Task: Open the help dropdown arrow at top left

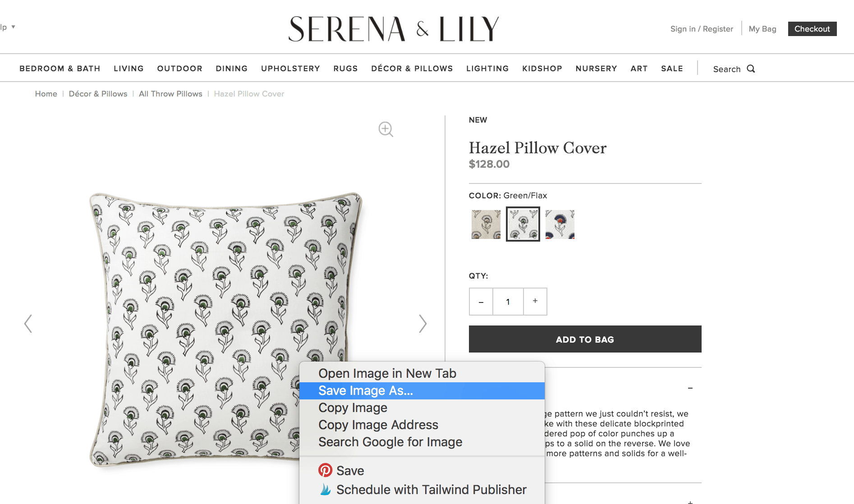Action: point(14,27)
